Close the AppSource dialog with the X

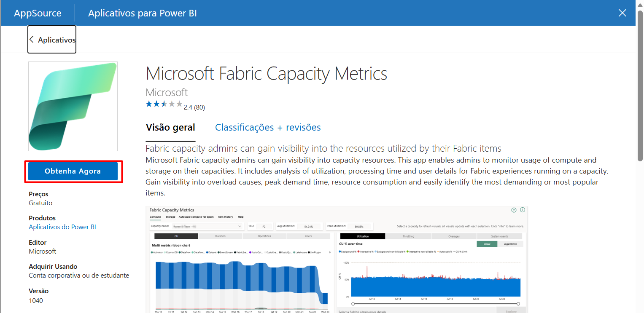coord(622,13)
